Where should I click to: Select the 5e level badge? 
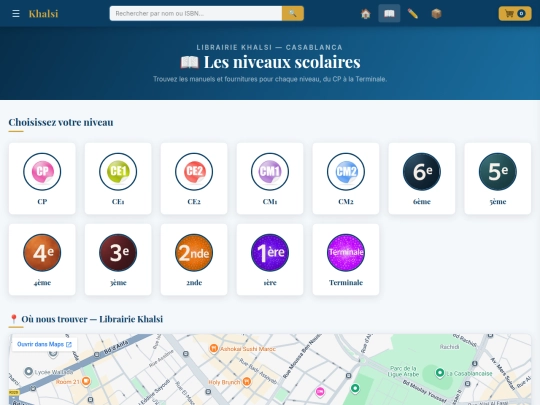[498, 172]
